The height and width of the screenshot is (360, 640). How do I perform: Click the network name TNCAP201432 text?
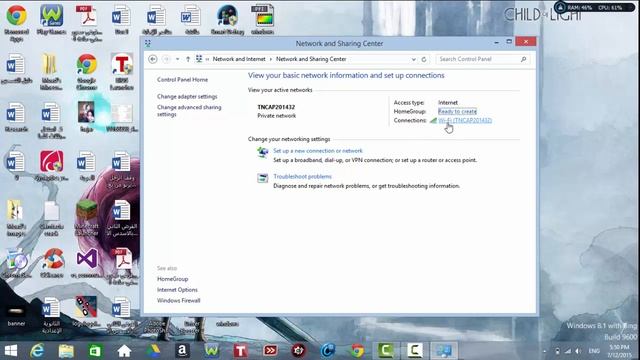(276, 107)
